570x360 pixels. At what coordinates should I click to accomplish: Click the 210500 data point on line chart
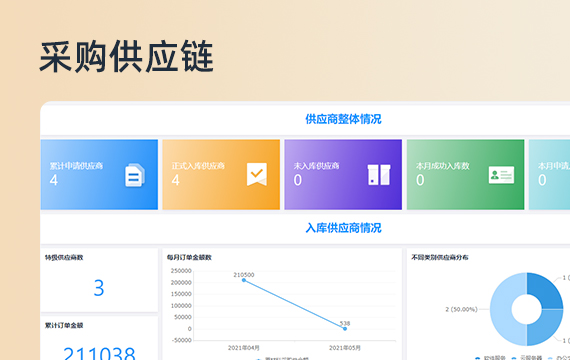pyautogui.click(x=244, y=280)
